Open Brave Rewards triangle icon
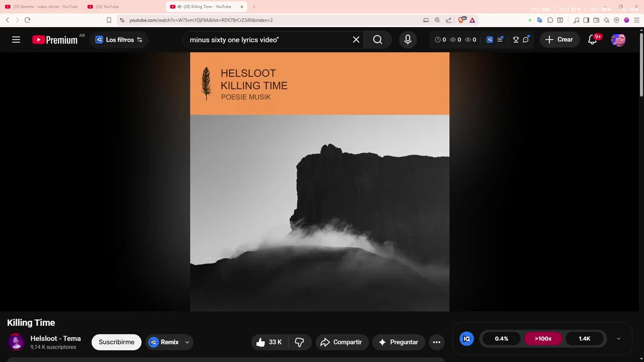 [x=472, y=20]
